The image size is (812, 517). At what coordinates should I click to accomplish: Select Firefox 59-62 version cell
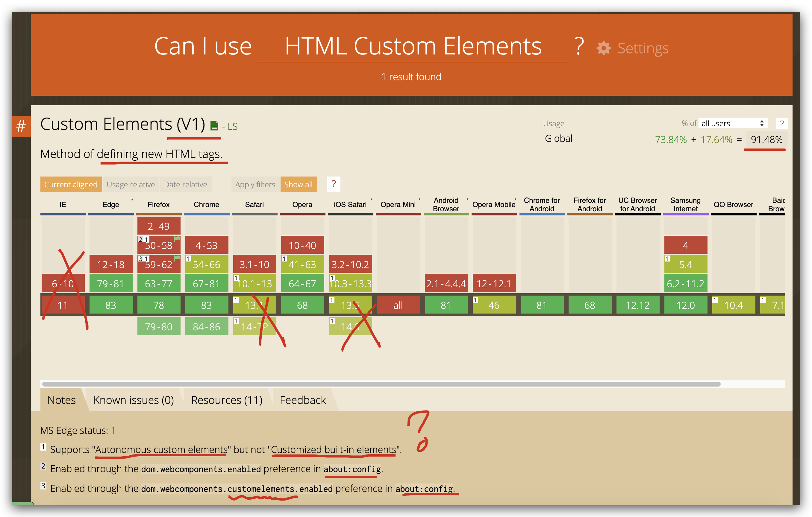pos(159,264)
